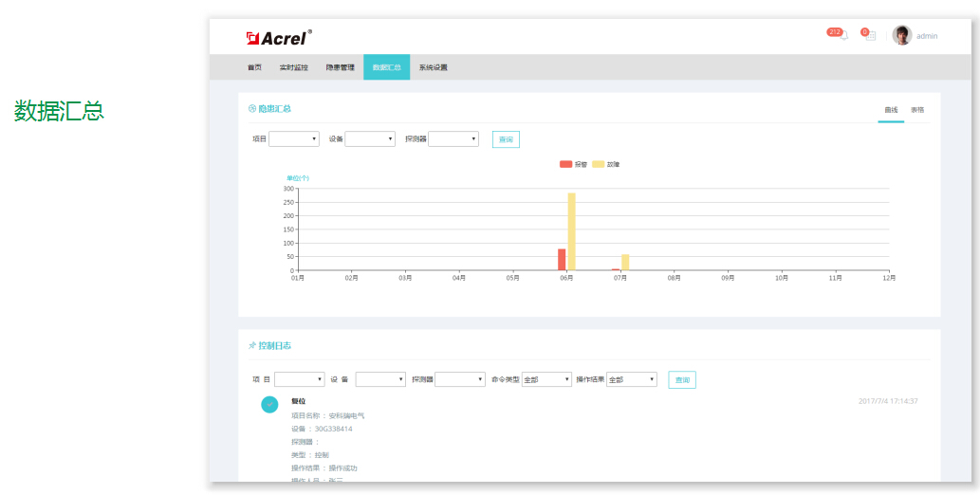
Task: Expand the 项目 dropdown in 隐患汇总
Action: coord(294,139)
